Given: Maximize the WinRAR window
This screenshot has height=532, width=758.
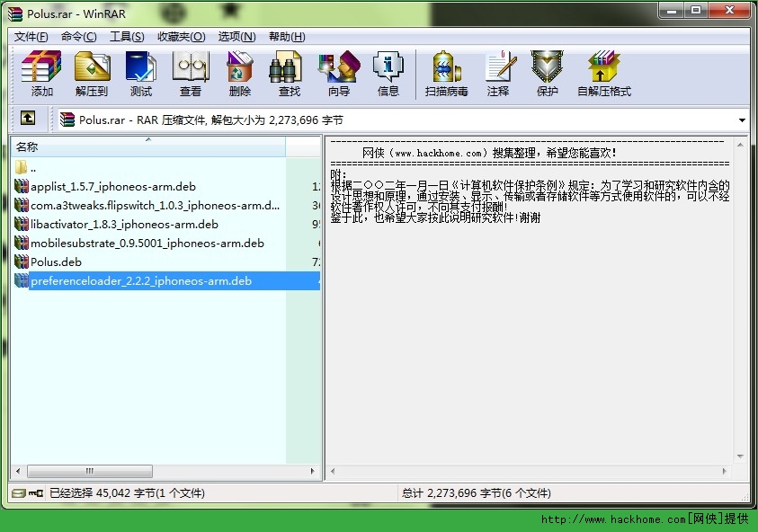Looking at the screenshot, I should tap(696, 10).
